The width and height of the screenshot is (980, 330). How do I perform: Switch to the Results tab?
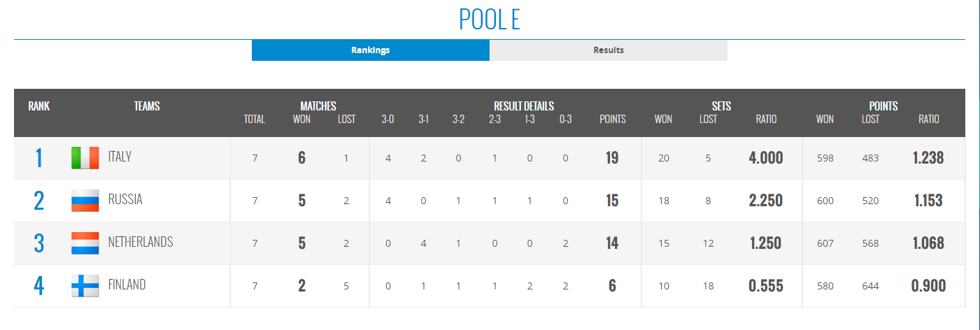[609, 50]
